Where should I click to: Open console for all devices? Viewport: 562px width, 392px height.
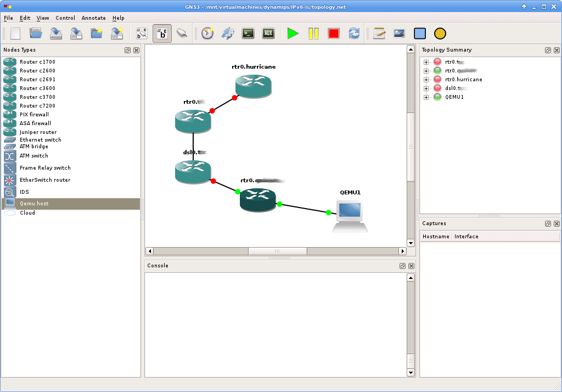click(248, 33)
